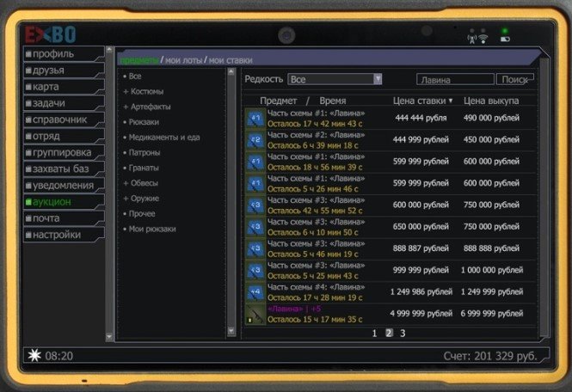Open the отряд section

(x=65, y=136)
